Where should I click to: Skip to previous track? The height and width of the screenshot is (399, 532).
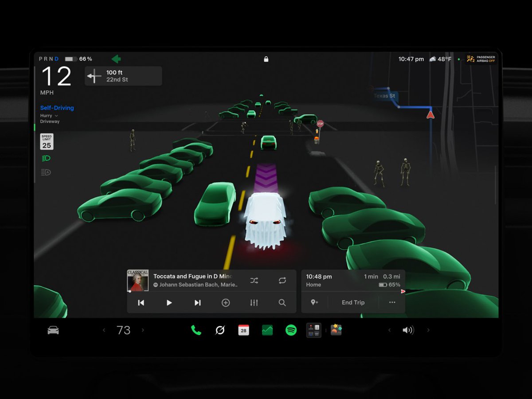(x=141, y=303)
